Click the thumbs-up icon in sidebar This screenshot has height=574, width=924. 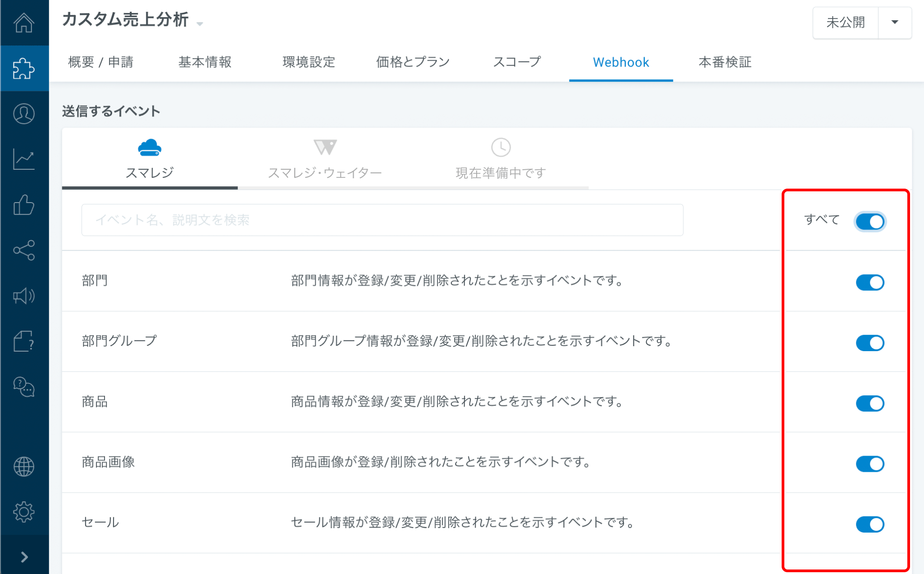[24, 205]
